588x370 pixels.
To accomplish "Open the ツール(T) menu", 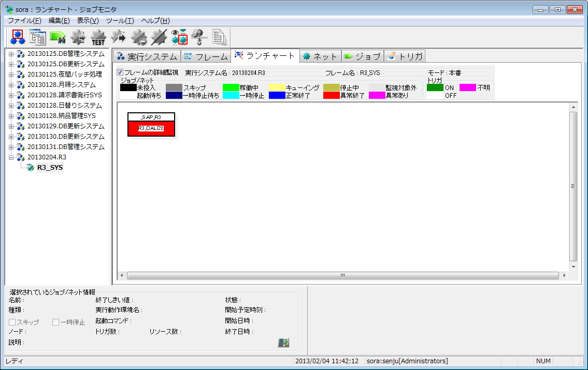I will tap(120, 21).
